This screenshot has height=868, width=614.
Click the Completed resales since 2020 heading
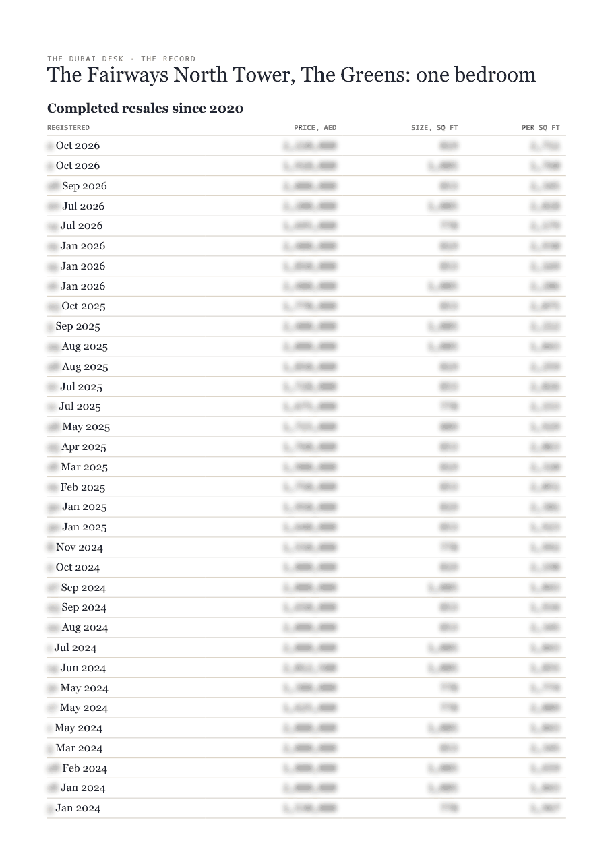[145, 108]
